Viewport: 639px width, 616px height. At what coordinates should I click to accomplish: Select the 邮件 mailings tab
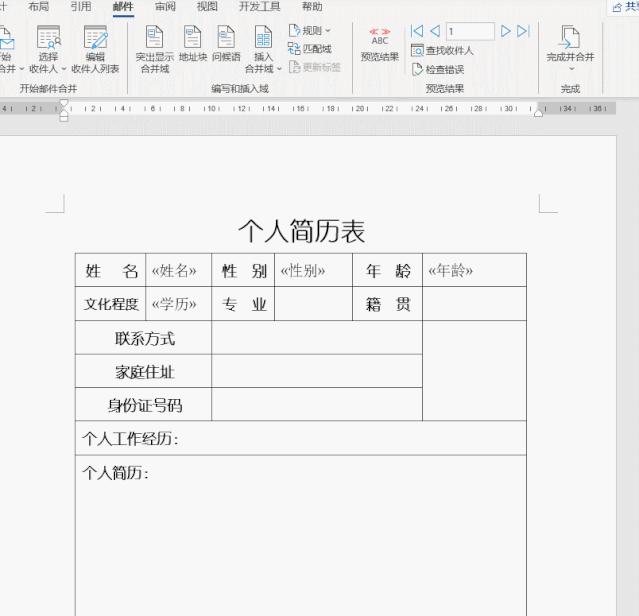(x=123, y=7)
